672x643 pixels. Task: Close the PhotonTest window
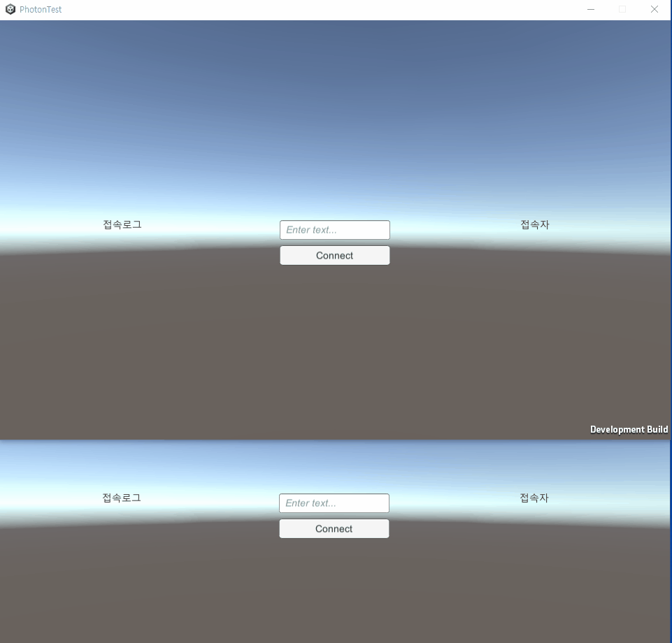coord(654,9)
